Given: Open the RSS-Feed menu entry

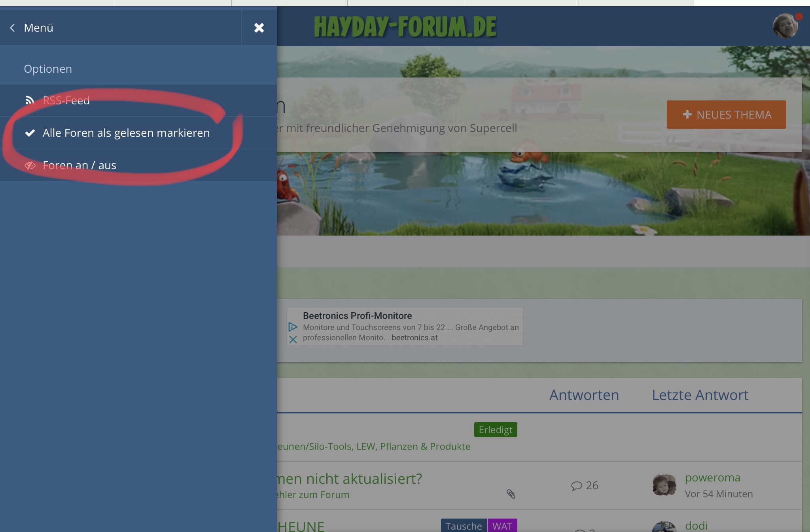Looking at the screenshot, I should tap(66, 100).
